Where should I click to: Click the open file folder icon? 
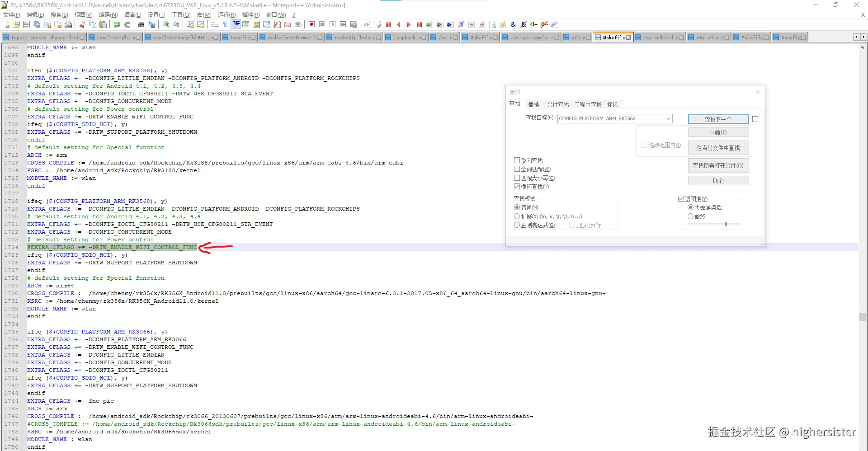pyautogui.click(x=16, y=24)
